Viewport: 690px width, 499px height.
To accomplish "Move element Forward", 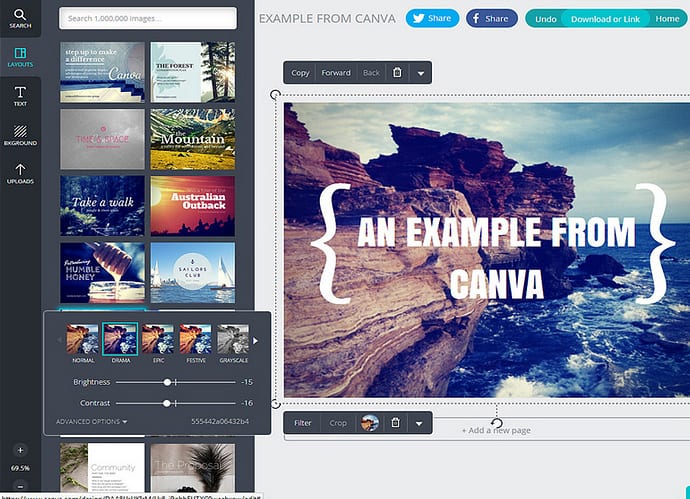I will [336, 73].
